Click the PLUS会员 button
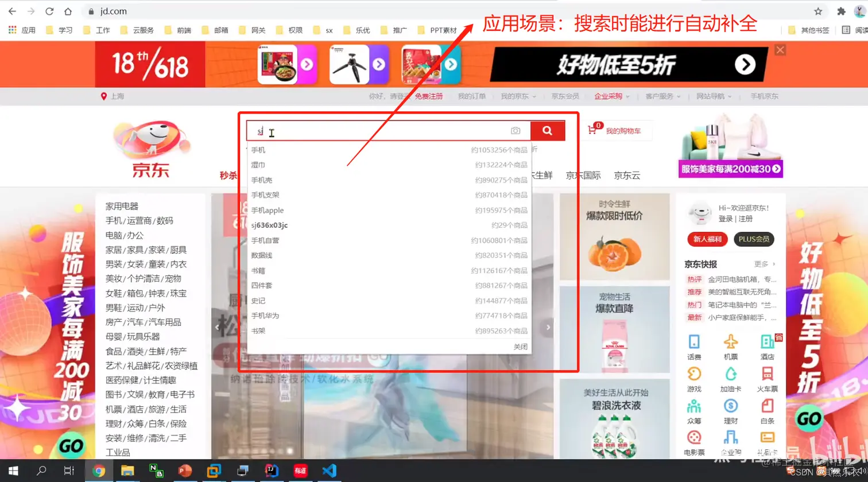This screenshot has height=482, width=868. click(754, 239)
